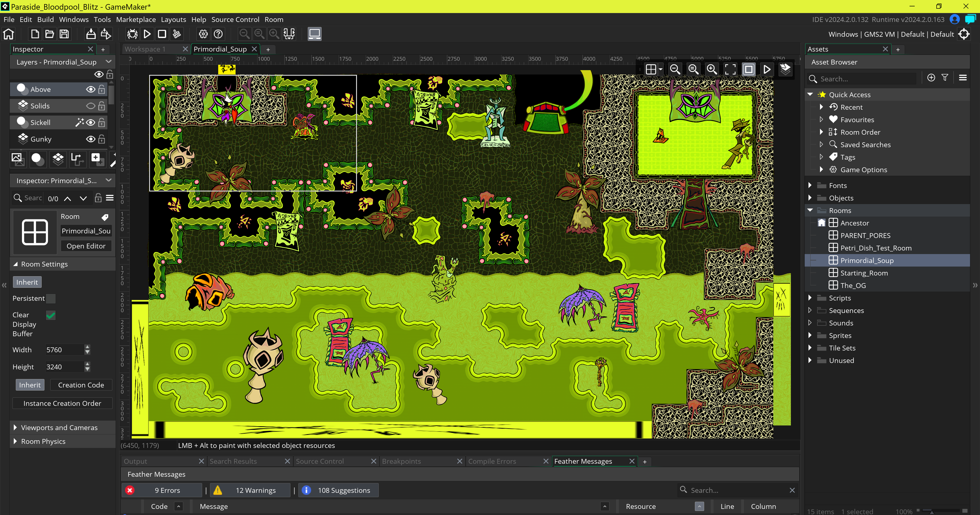Click the Laptop mode toolbar icon
Screen dimensions: 980x515
314,34
